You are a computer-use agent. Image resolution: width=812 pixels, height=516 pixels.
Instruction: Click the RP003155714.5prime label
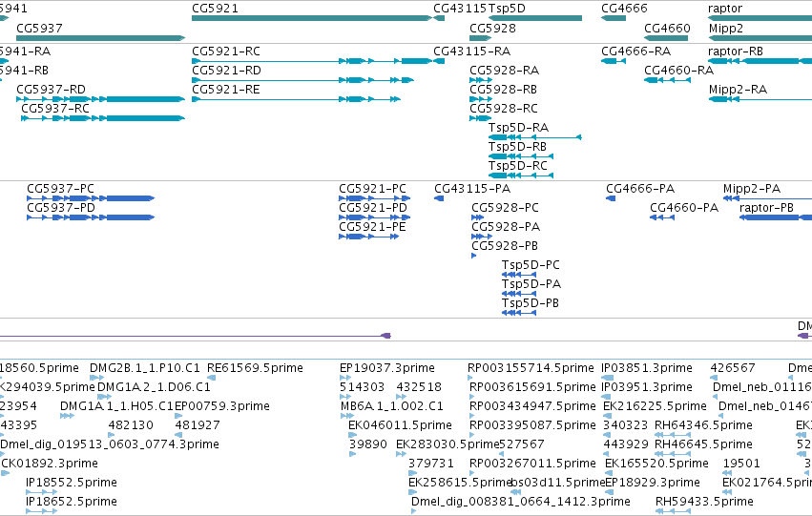(531, 368)
